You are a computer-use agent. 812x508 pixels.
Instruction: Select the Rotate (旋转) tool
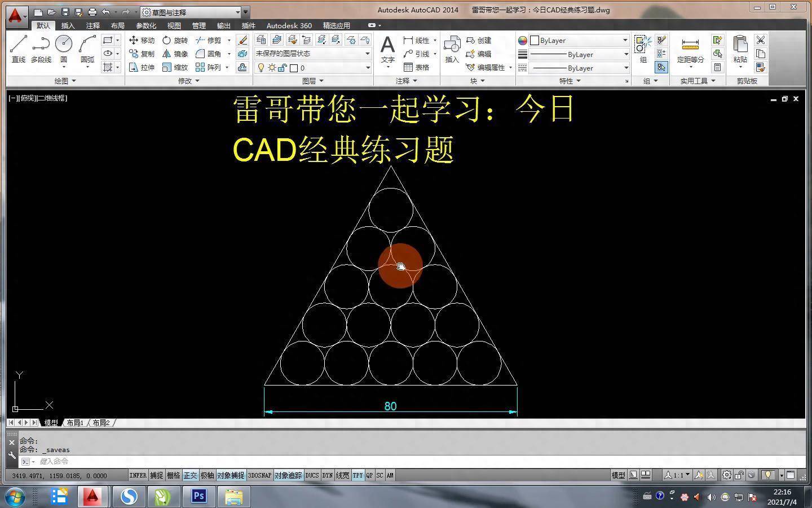point(175,40)
